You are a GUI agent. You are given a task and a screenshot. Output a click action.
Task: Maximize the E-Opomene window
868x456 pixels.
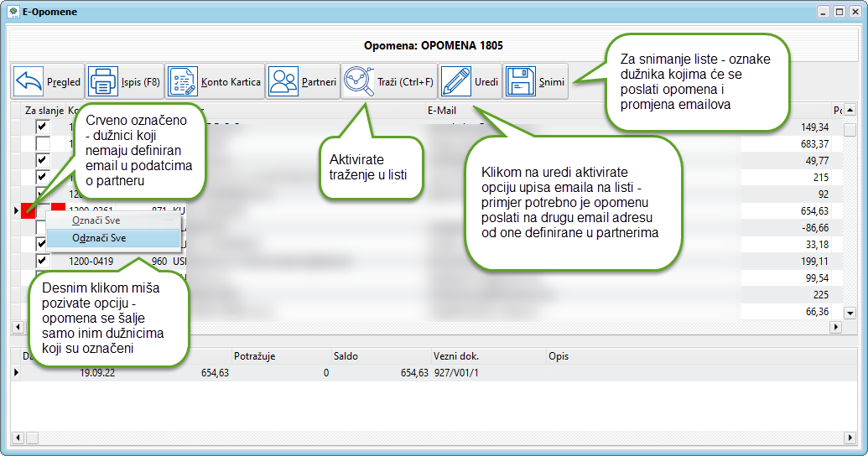[x=839, y=12]
